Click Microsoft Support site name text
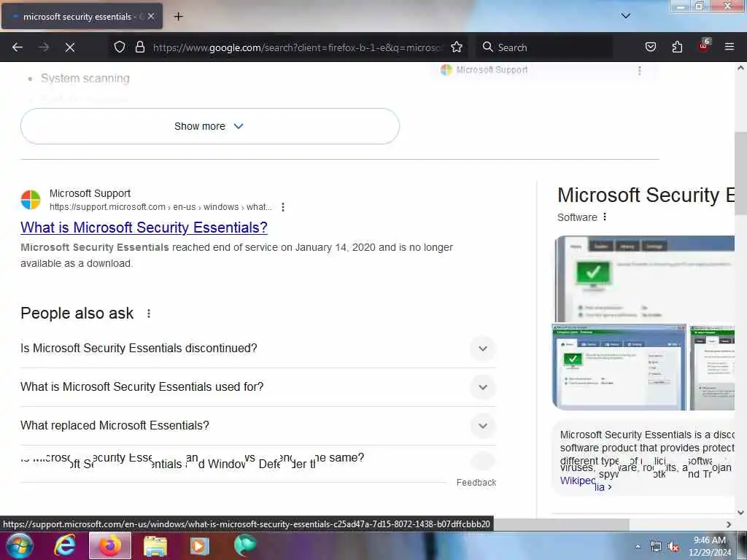The height and width of the screenshot is (560, 747). (x=90, y=193)
